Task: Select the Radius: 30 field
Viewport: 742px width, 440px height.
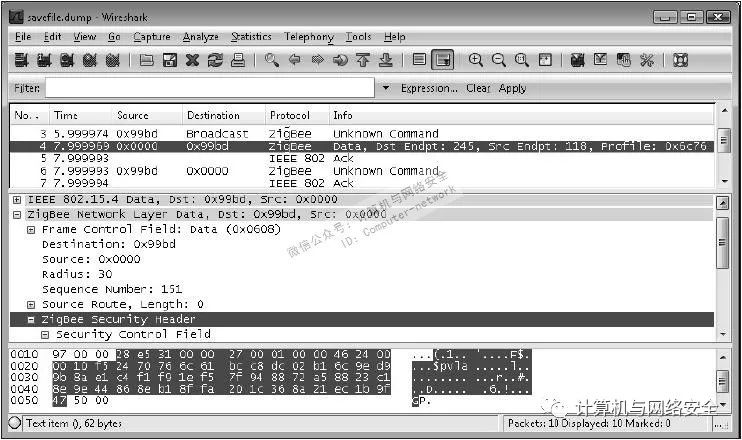Action: pos(77,274)
